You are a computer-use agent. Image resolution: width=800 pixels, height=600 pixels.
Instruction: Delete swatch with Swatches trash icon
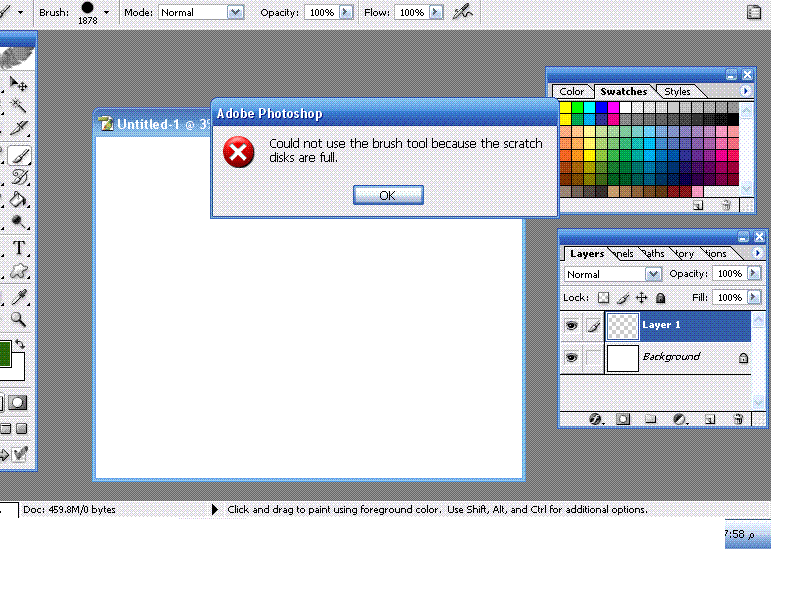point(727,205)
